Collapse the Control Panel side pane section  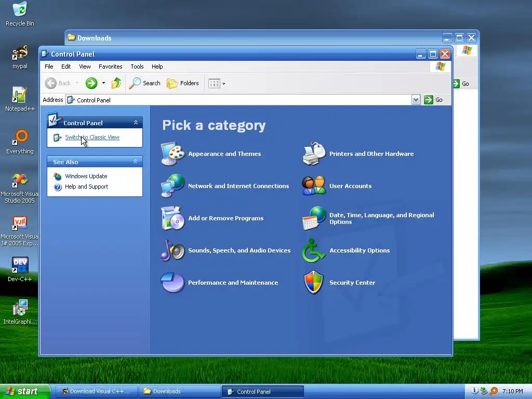(x=136, y=123)
